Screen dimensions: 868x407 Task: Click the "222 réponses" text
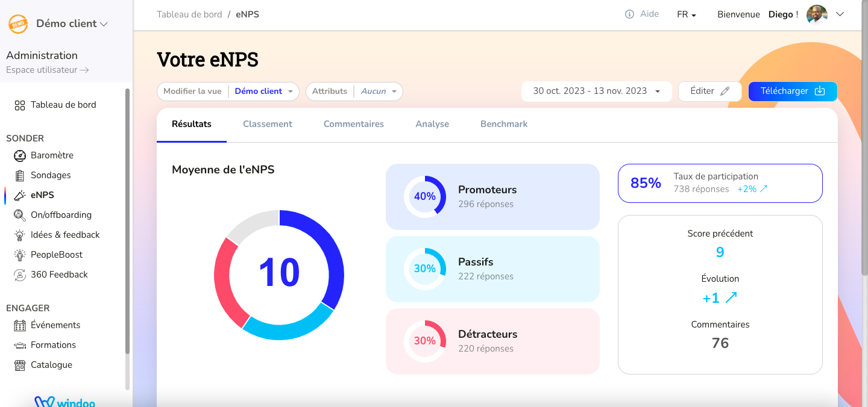[x=486, y=276]
